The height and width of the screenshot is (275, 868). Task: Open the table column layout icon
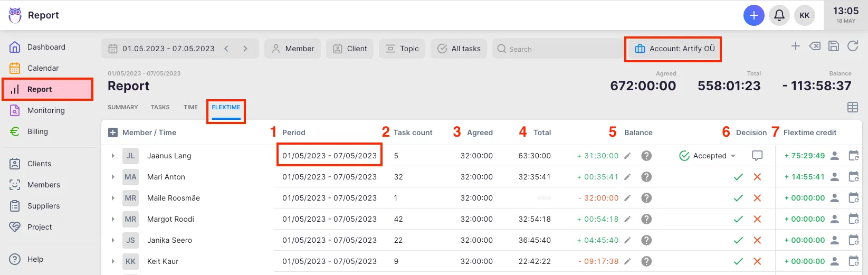click(852, 107)
